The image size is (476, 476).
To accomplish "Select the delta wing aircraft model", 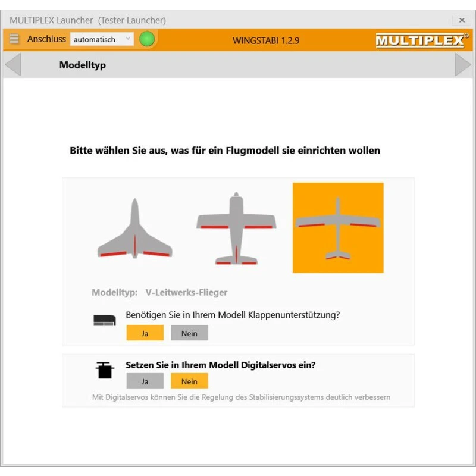I will point(135,228).
